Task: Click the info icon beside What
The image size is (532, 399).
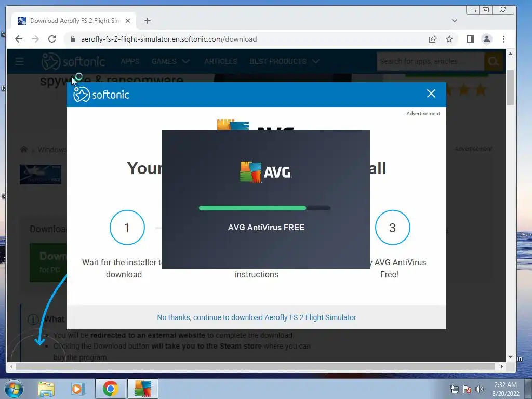Action: point(33,320)
